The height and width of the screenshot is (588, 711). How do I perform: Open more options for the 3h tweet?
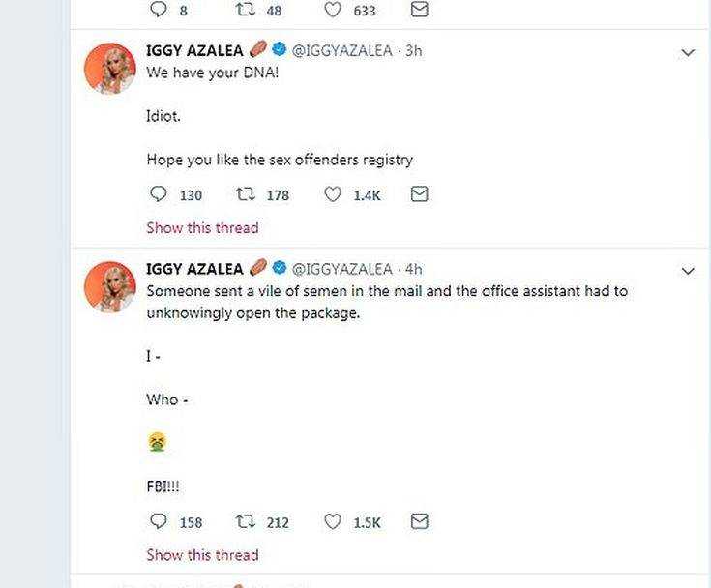tap(688, 53)
